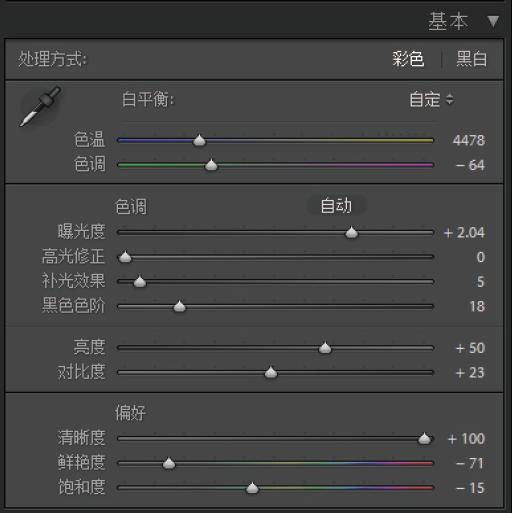
Task: Click the 基本 panel title
Action: point(448,21)
